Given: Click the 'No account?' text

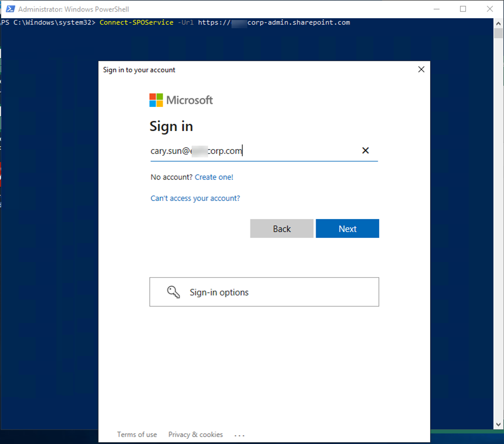Looking at the screenshot, I should 171,177.
